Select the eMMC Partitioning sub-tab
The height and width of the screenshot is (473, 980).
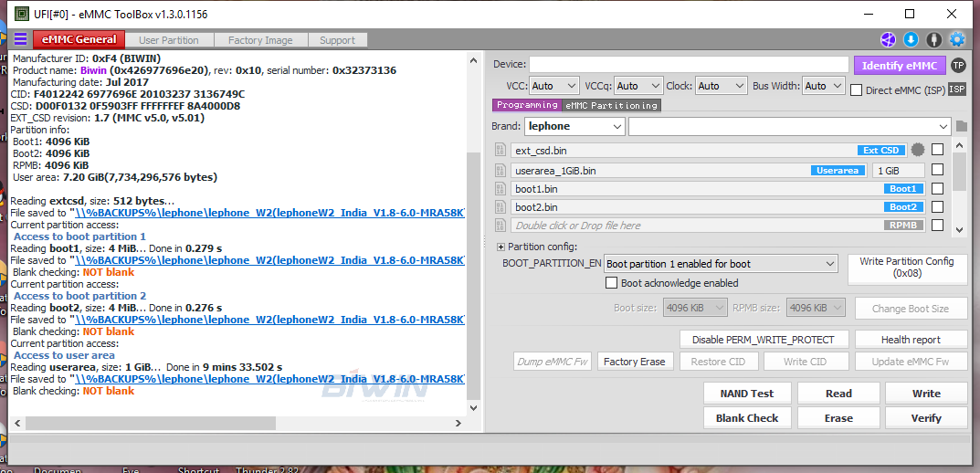coord(611,105)
